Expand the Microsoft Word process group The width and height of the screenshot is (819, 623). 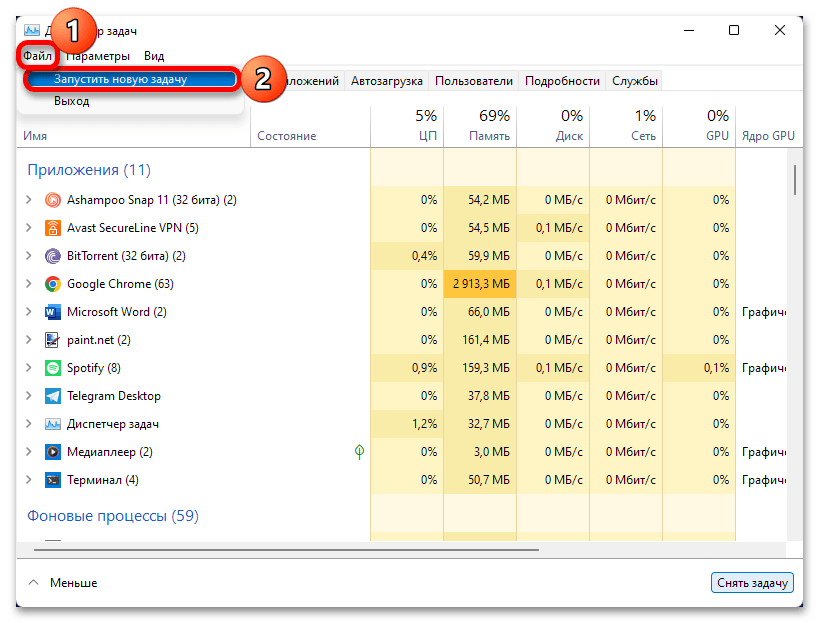(29, 312)
